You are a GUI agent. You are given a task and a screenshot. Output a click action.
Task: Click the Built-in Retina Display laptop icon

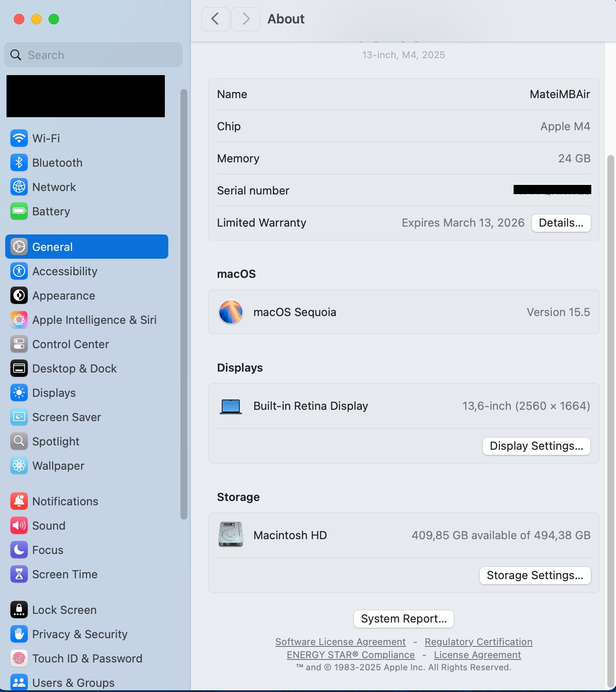[x=231, y=407]
